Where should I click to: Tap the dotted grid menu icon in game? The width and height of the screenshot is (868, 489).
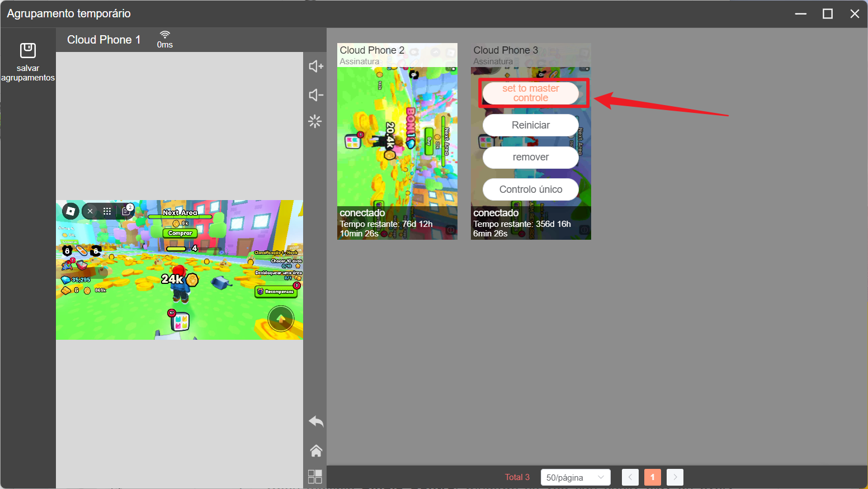pyautogui.click(x=107, y=211)
